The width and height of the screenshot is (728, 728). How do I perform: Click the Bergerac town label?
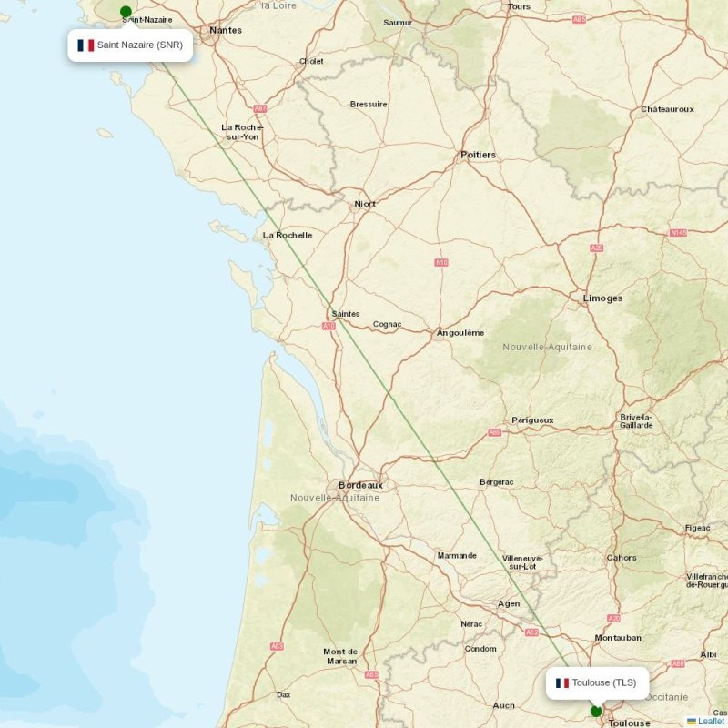pyautogui.click(x=496, y=482)
